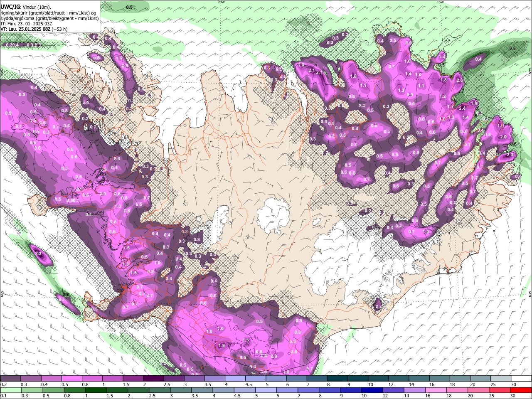The height and width of the screenshot is (399, 532).
Task: Click the '2.4' precipitation value in the northeast
Action: [x=462, y=108]
